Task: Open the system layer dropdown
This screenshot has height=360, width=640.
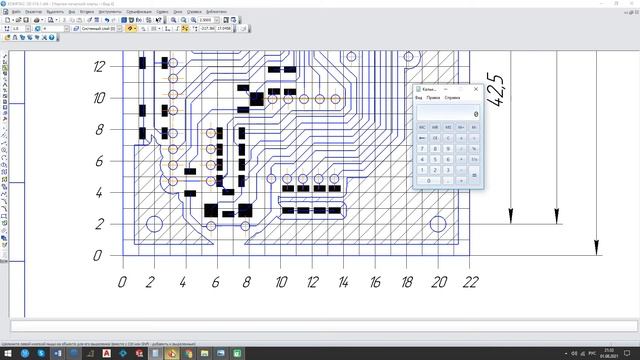Action: coord(120,29)
